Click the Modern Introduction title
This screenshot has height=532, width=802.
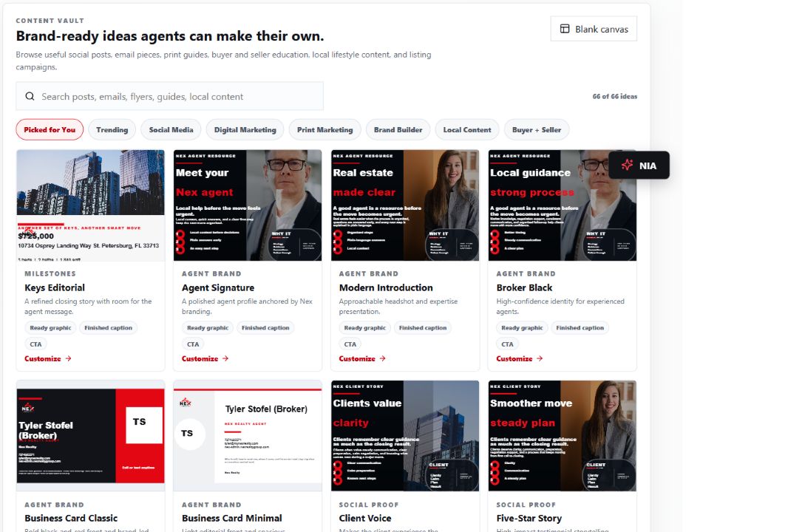click(x=386, y=287)
